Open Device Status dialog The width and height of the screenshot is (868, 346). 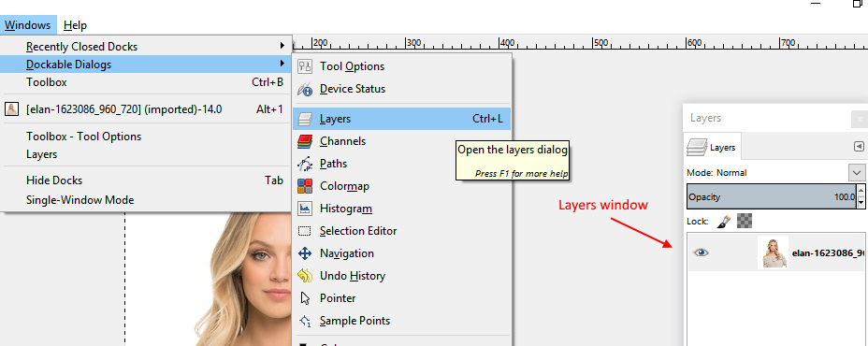402,89
